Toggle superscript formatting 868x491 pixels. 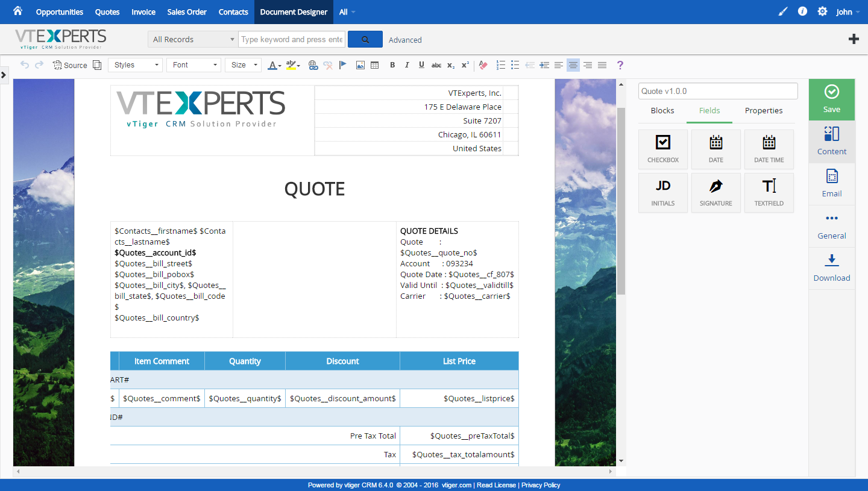465,65
